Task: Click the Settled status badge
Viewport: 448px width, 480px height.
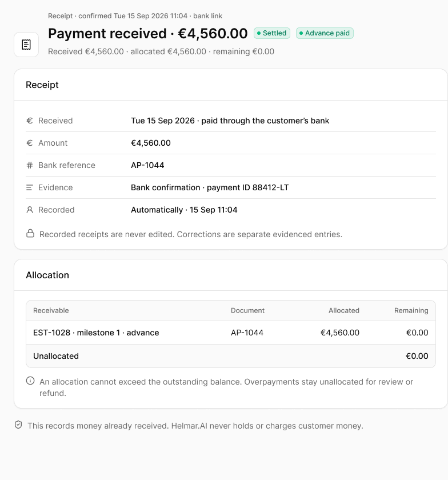Action: pos(272,33)
